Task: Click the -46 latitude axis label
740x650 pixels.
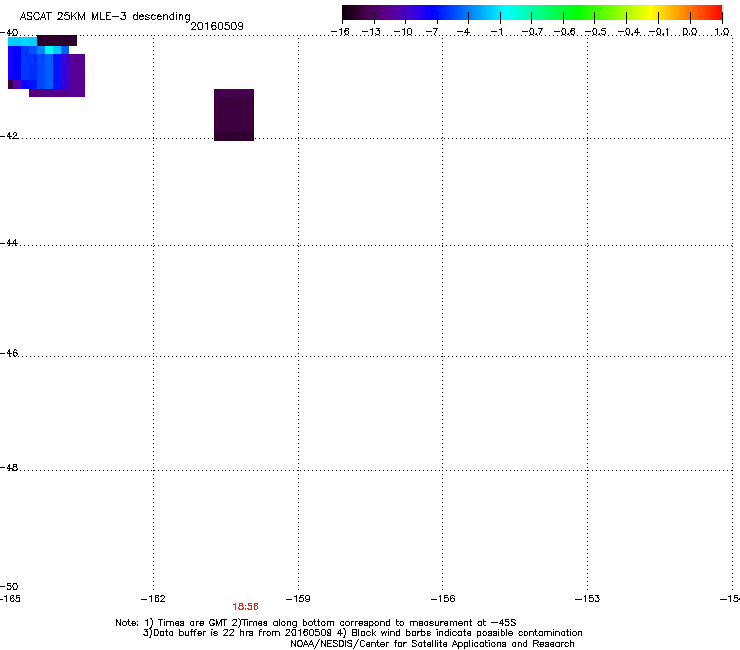Action: coord(9,353)
